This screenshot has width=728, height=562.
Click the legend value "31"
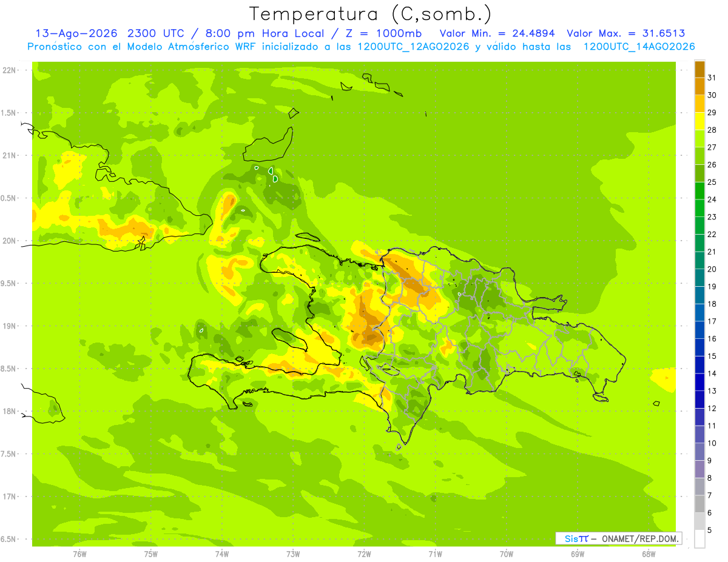[712, 78]
